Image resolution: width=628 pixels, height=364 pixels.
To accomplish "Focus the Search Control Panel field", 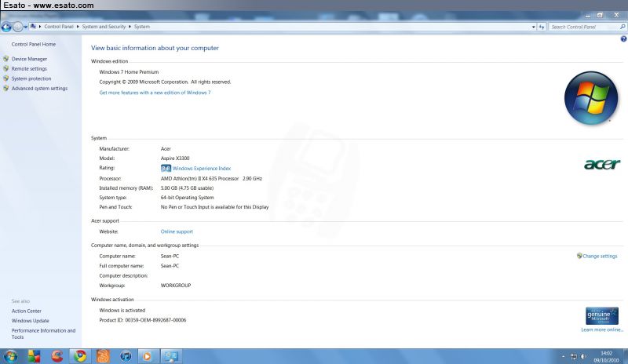I will [x=583, y=27].
